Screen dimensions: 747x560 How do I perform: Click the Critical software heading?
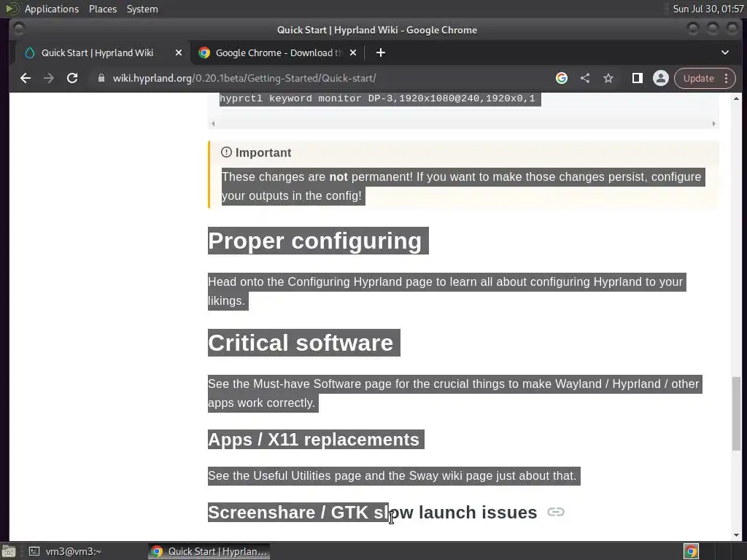click(301, 343)
